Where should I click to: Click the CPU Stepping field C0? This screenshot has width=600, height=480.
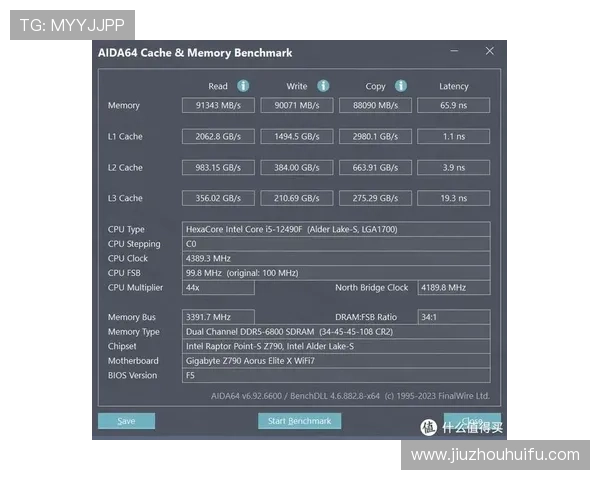[336, 244]
